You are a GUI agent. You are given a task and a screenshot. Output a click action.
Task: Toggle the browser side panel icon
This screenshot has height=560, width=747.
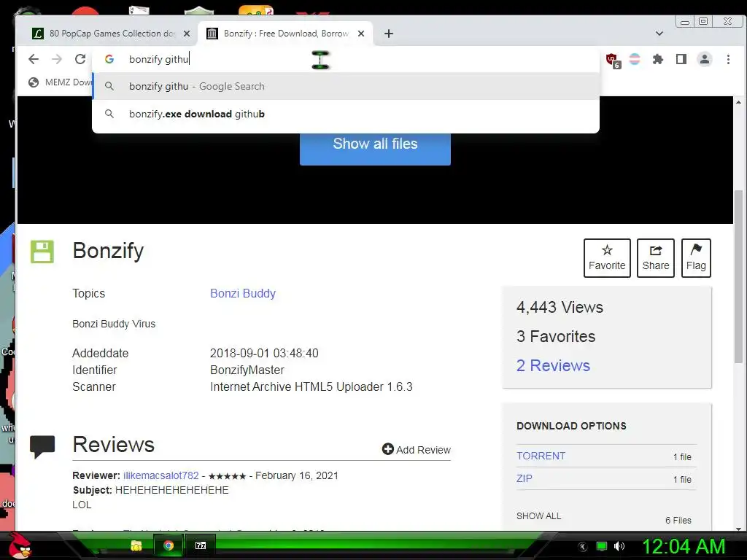(x=681, y=59)
